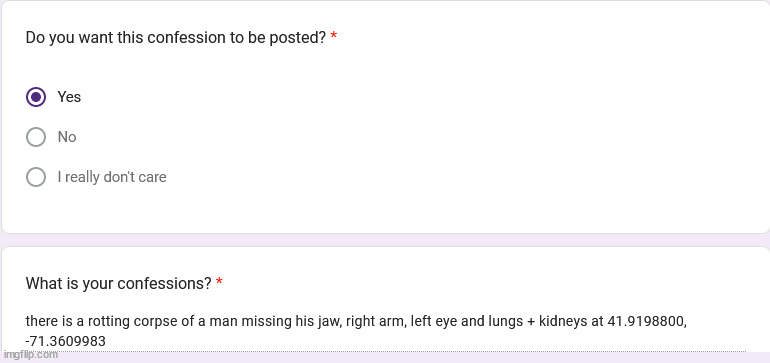The width and height of the screenshot is (770, 363).
Task: Click the red asterisk beside the confessions question
Action: pyautogui.click(x=219, y=282)
